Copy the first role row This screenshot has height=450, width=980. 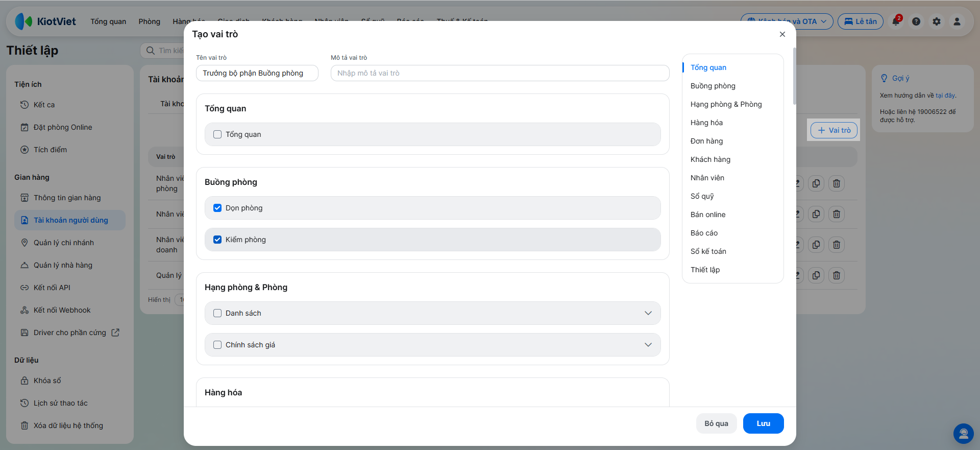816,183
